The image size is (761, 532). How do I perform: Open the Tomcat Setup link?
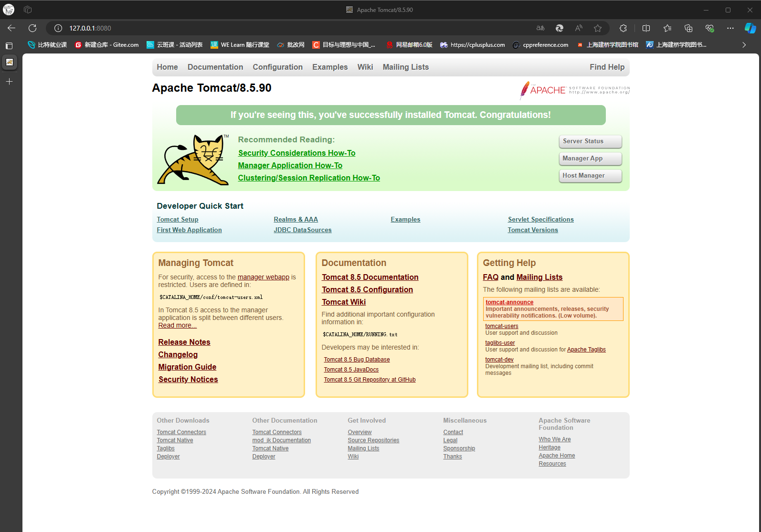point(178,220)
